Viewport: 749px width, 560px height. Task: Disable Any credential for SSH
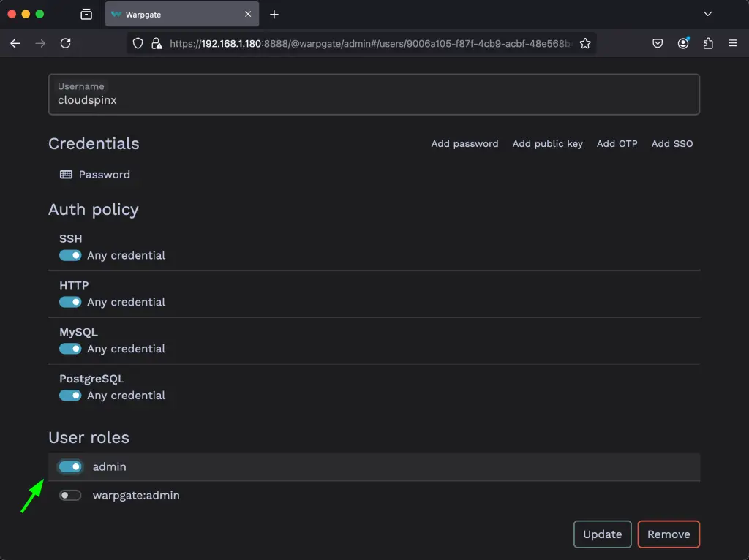pyautogui.click(x=69, y=255)
